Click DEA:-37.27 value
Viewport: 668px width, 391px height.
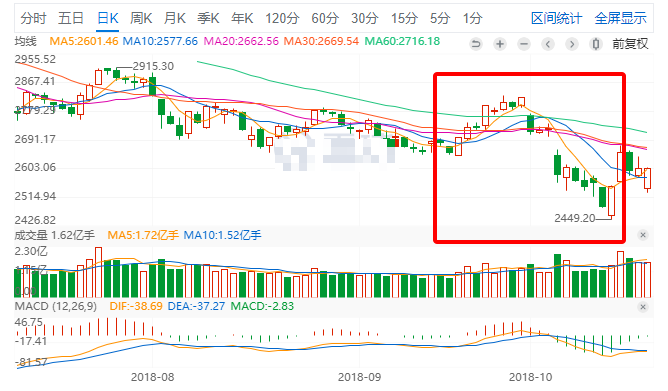coord(196,306)
